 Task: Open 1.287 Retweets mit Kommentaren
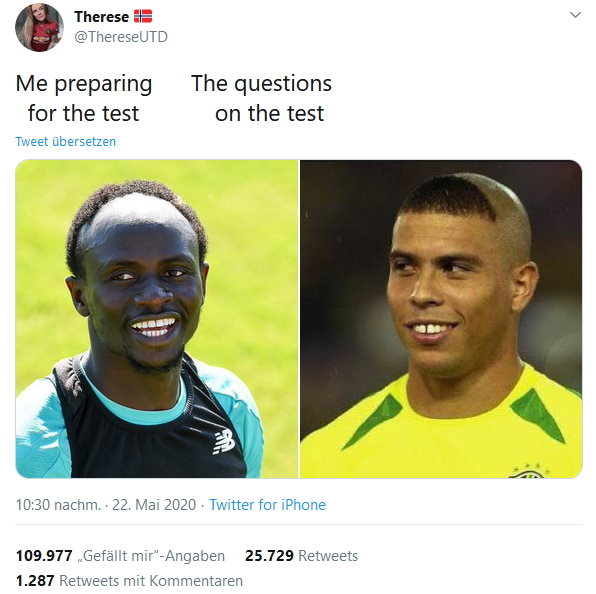pyautogui.click(x=129, y=581)
